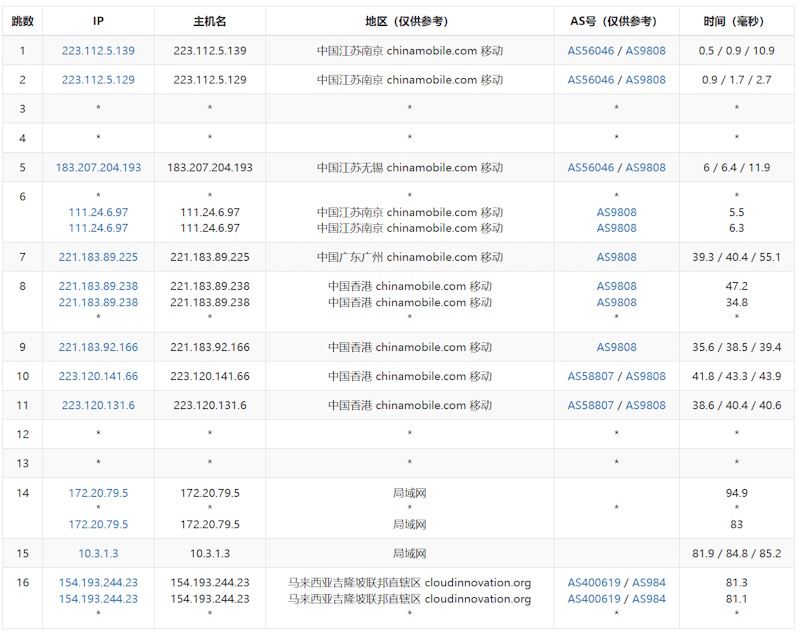
Task: Select the 主机名 column header
Action: (209, 21)
